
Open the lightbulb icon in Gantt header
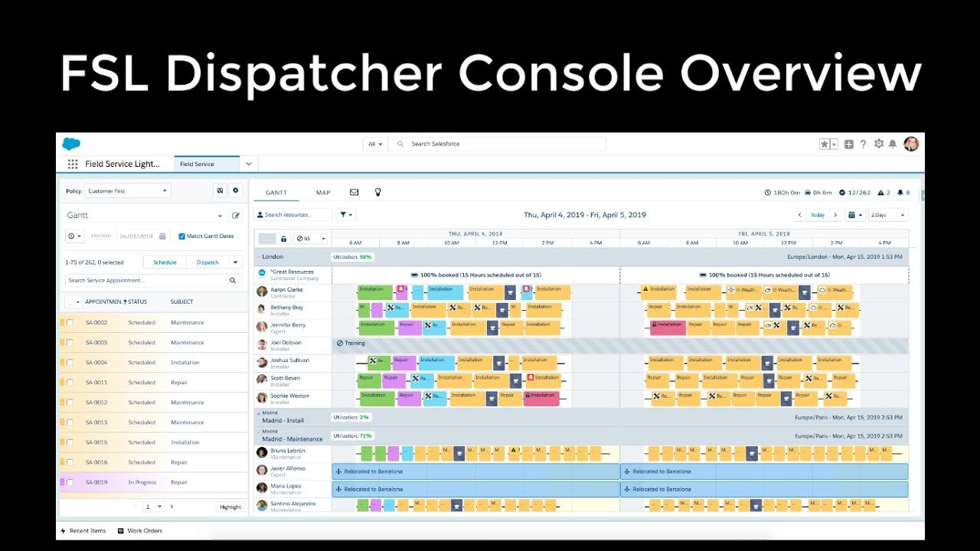point(377,192)
